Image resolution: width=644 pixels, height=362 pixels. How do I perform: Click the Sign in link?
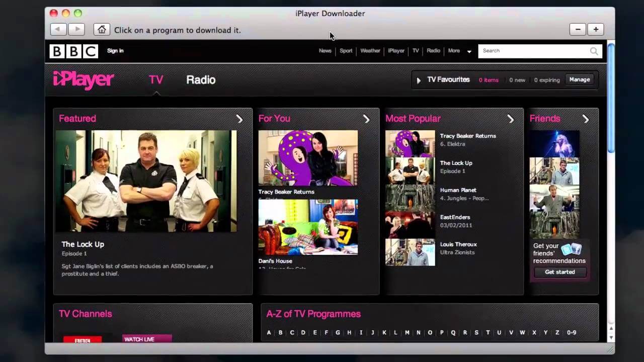[x=115, y=51]
